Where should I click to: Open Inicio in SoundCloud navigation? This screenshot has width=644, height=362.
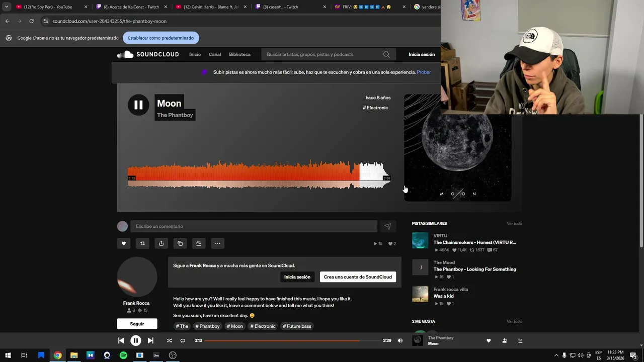coord(195,54)
